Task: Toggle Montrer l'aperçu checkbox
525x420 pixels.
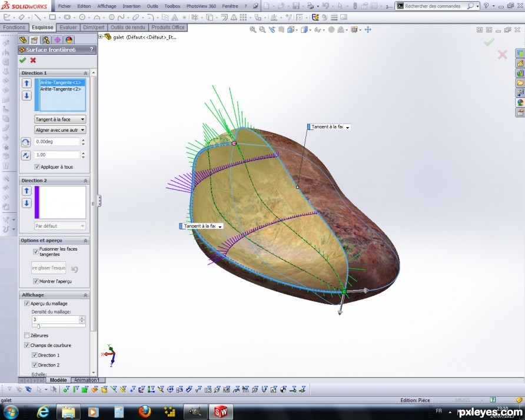Action: (x=36, y=281)
